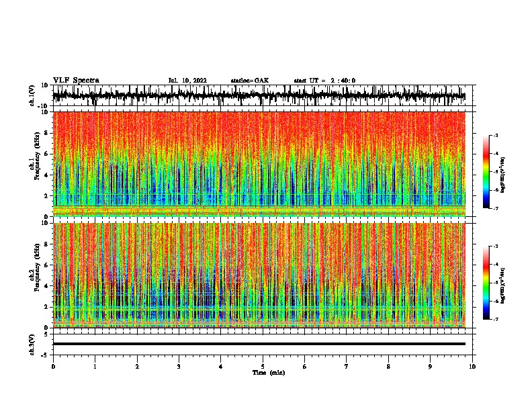Click the time axis tick label '6'
The width and height of the screenshot is (532, 411).
pos(305,367)
